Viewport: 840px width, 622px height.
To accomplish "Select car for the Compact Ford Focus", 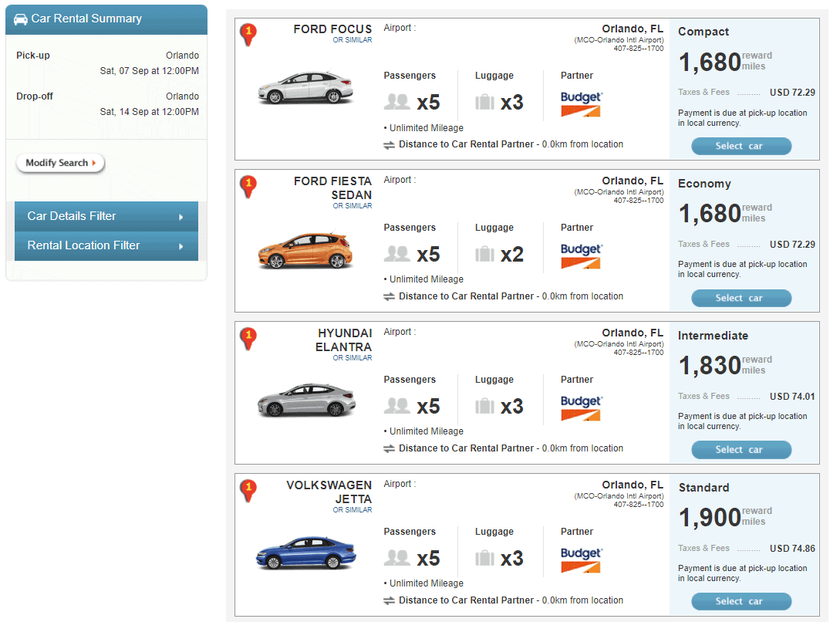I will [740, 146].
